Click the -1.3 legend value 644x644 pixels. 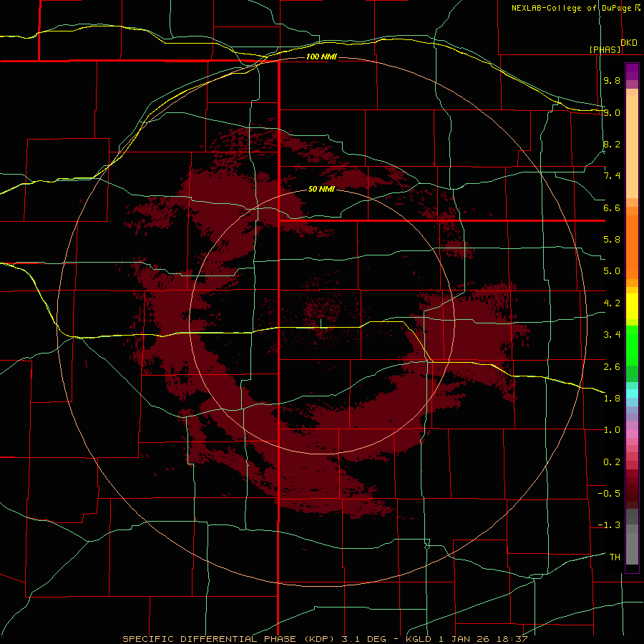click(x=609, y=525)
